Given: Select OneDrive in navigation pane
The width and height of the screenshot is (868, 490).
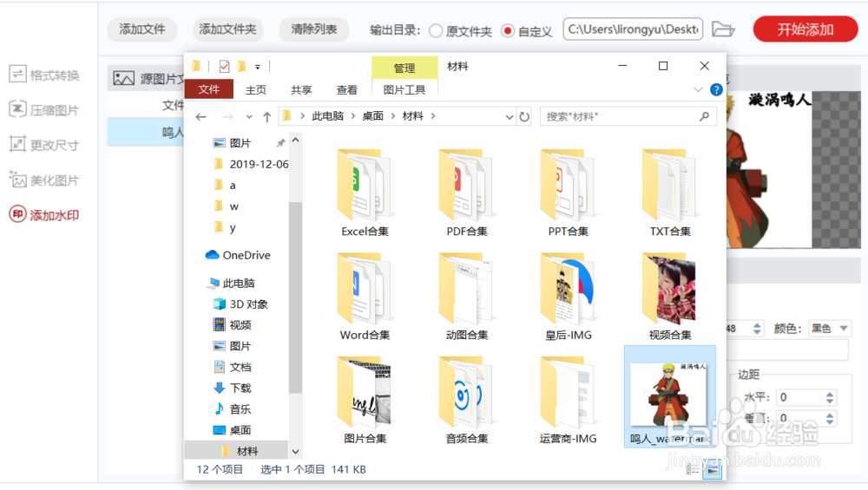Looking at the screenshot, I should pyautogui.click(x=238, y=255).
